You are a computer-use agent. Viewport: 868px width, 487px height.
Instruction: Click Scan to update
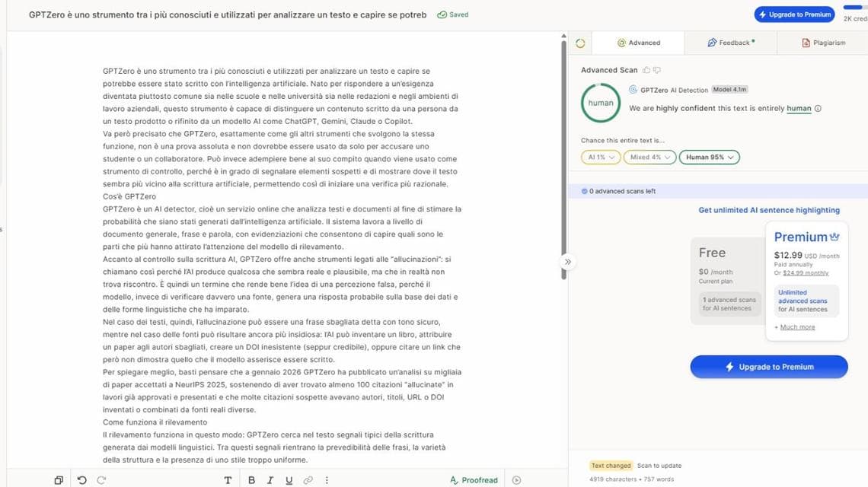point(659,466)
